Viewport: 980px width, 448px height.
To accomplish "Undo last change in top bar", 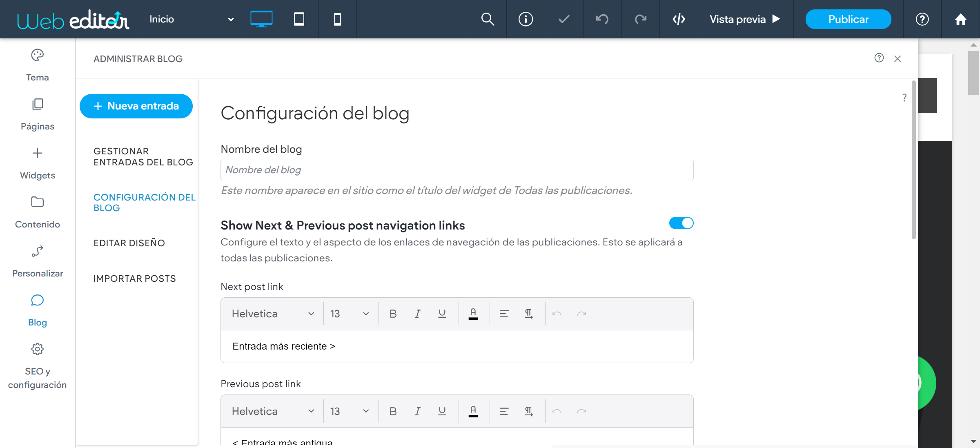I will [602, 19].
